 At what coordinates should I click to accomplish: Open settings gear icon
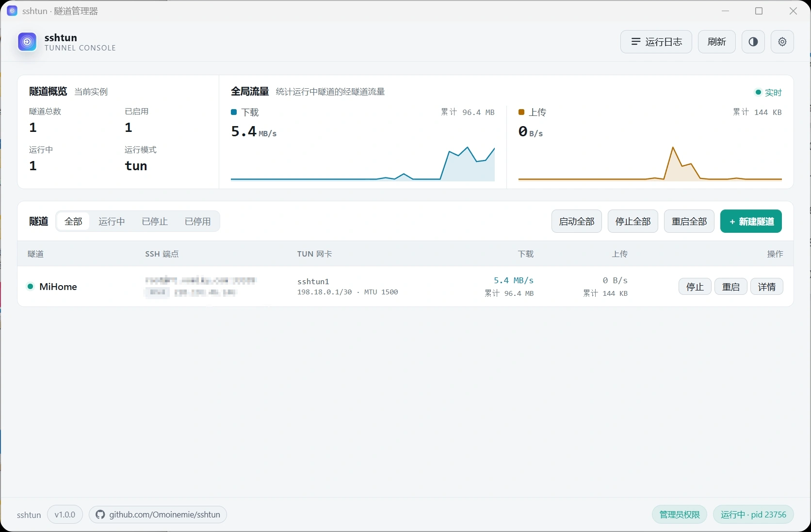tap(782, 42)
